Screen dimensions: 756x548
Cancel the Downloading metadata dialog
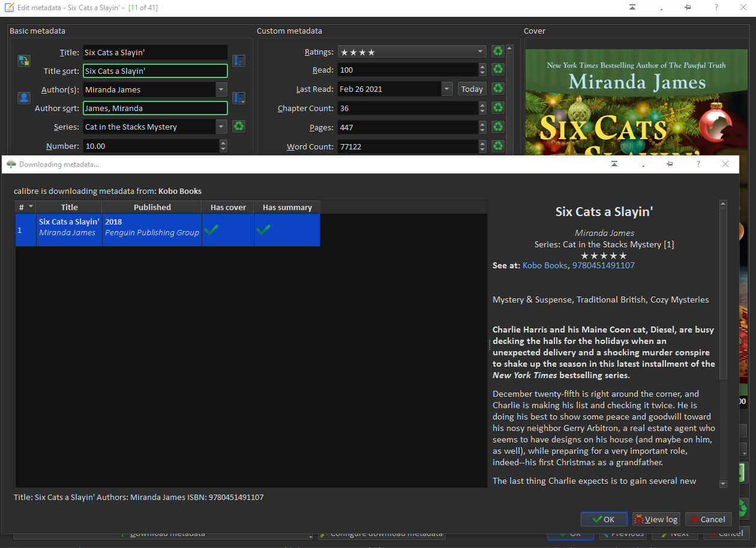pyautogui.click(x=708, y=519)
